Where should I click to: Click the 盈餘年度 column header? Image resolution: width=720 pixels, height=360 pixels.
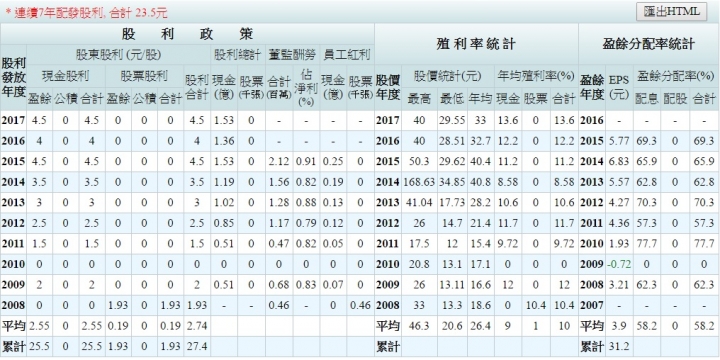(591, 87)
